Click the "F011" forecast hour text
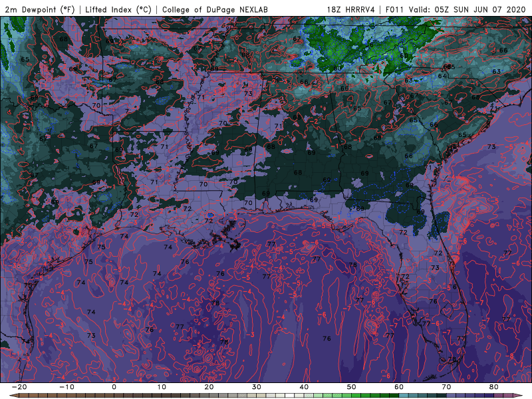The width and height of the screenshot is (532, 399). click(x=394, y=9)
